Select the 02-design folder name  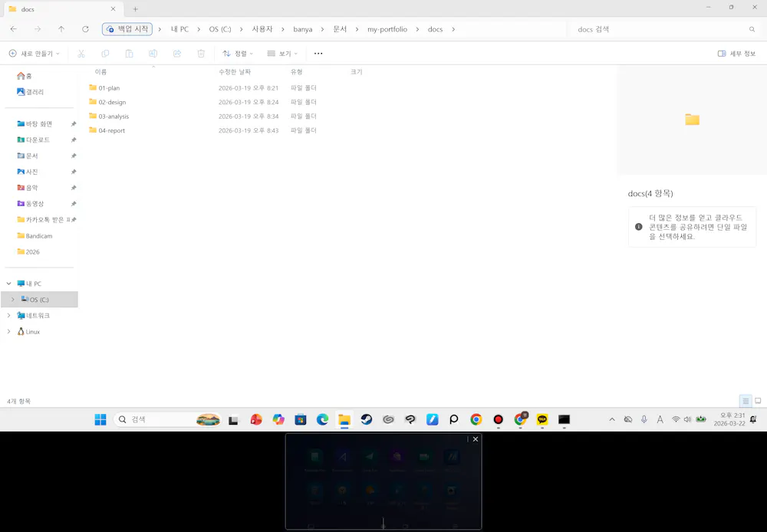[112, 102]
